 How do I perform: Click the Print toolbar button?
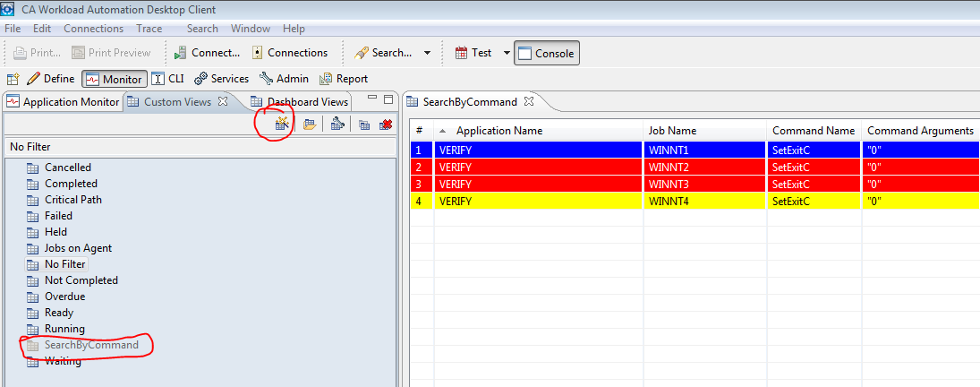(x=37, y=53)
